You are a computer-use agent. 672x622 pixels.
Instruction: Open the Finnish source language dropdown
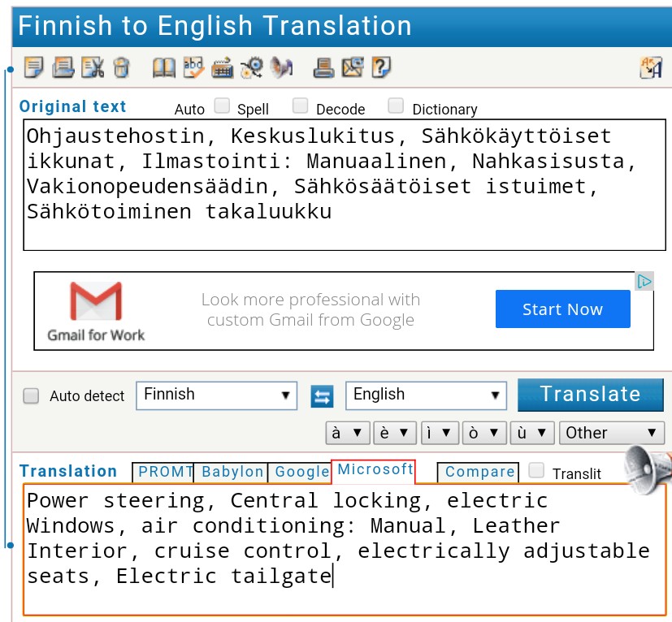click(x=216, y=395)
